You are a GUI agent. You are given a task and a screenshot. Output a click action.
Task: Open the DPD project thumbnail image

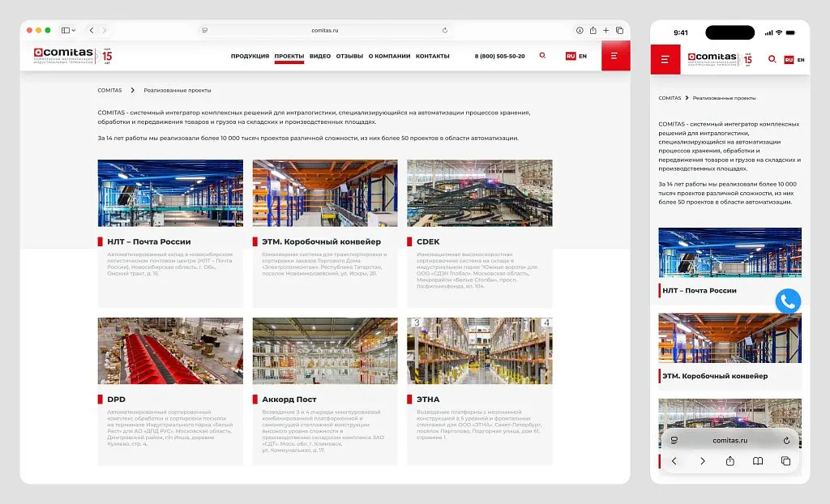pyautogui.click(x=170, y=351)
